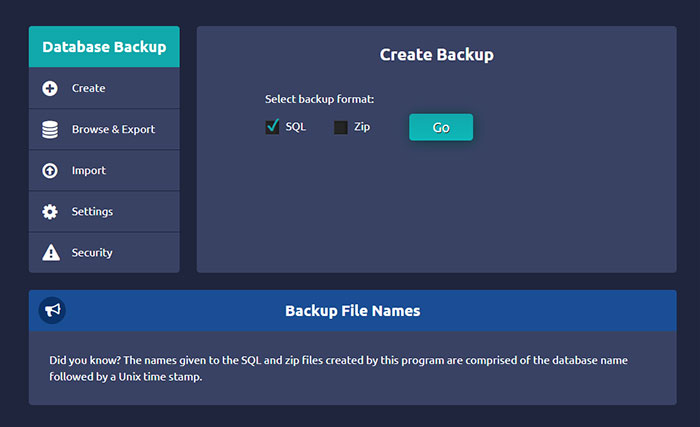700x427 pixels.
Task: Click the megaphone announcement icon
Action: click(x=52, y=311)
